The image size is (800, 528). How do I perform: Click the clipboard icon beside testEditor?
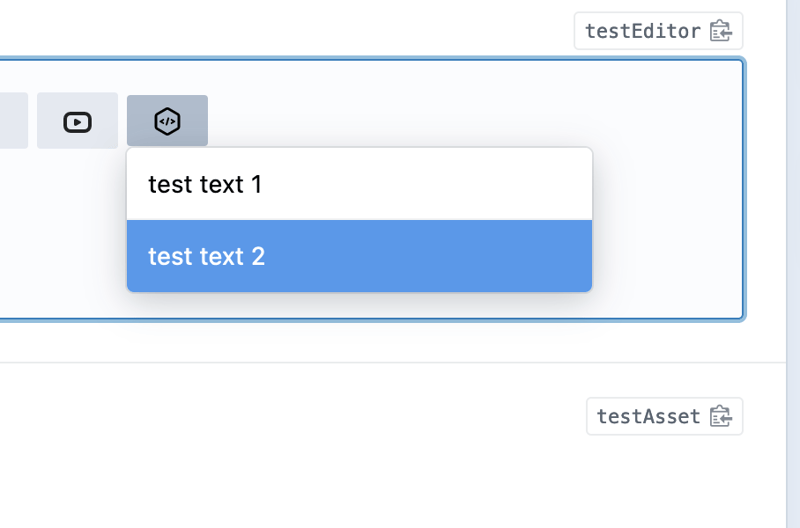coord(721,31)
